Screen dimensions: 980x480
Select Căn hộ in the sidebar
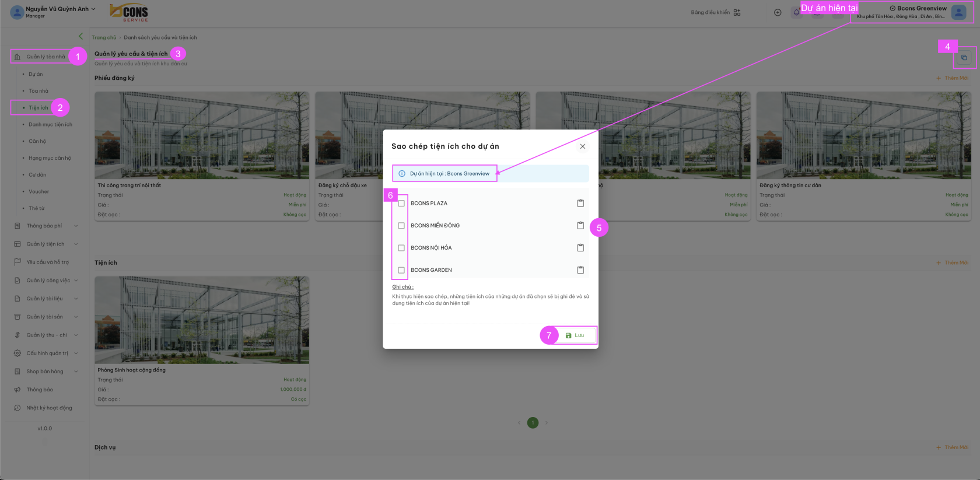tap(37, 141)
